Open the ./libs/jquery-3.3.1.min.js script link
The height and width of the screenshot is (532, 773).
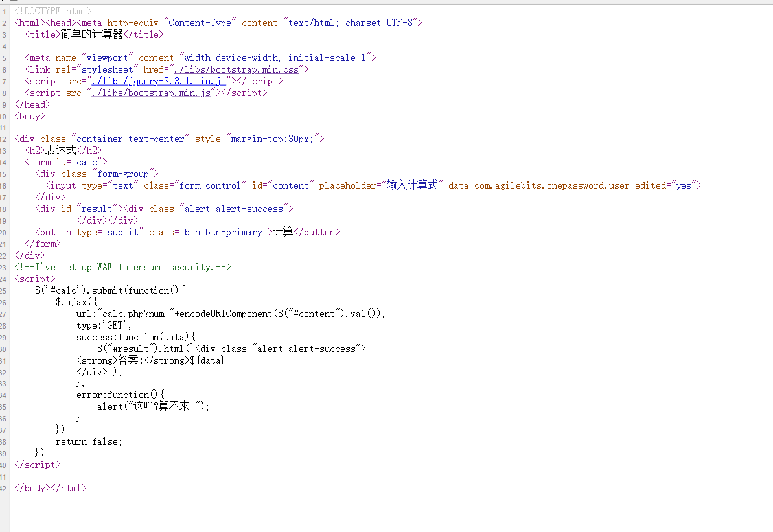tap(159, 81)
